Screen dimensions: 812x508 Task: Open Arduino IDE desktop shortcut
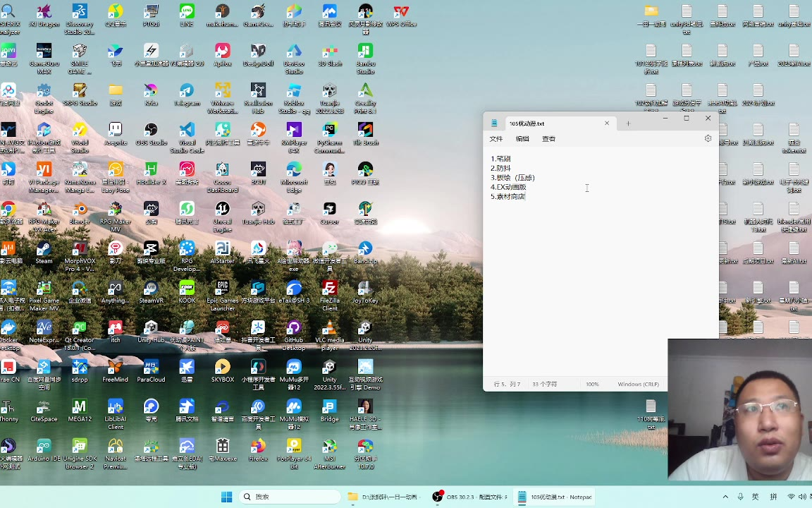pyautogui.click(x=44, y=450)
